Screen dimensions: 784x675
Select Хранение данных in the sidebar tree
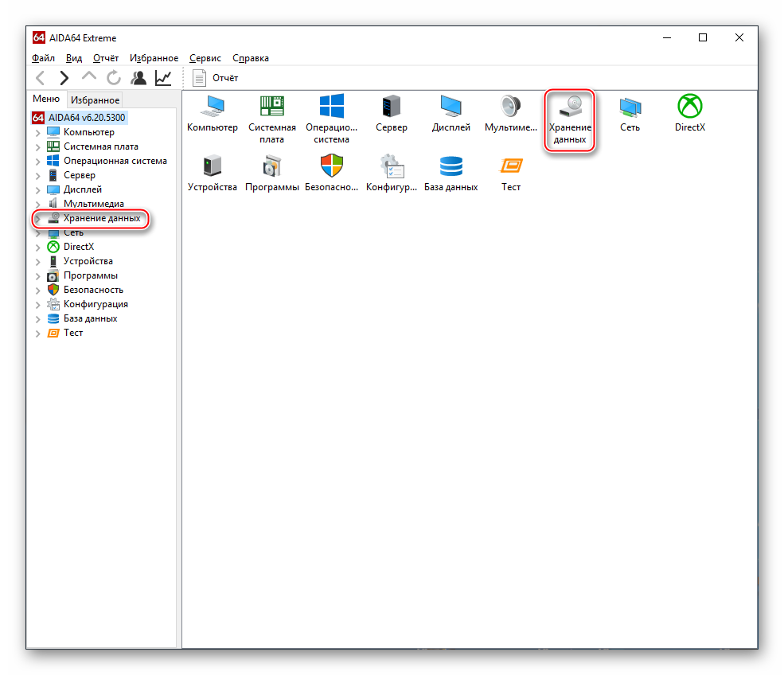pyautogui.click(x=102, y=218)
